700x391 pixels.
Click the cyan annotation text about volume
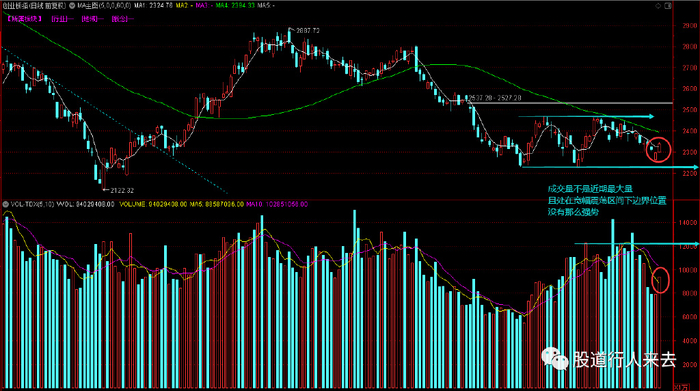tap(607, 200)
